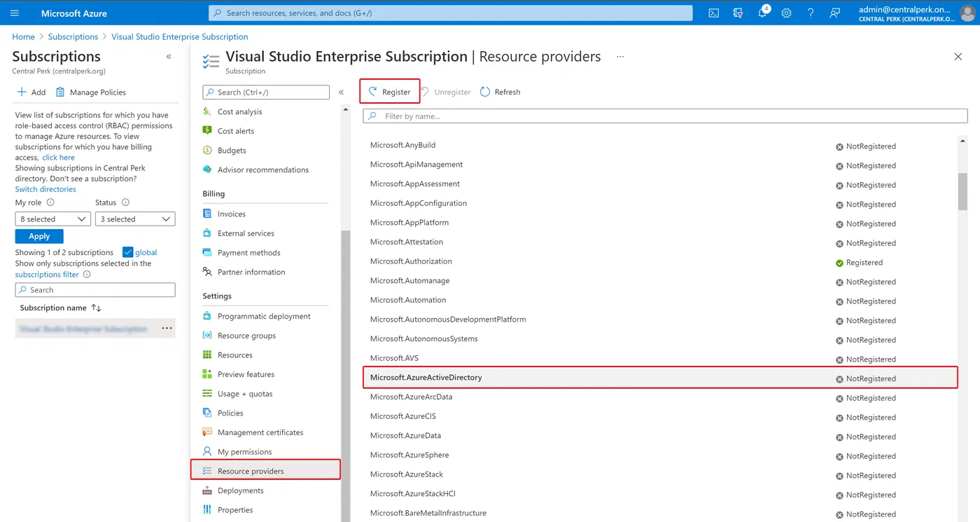980x522 pixels.
Task: Open the Help question mark icon
Action: (811, 13)
